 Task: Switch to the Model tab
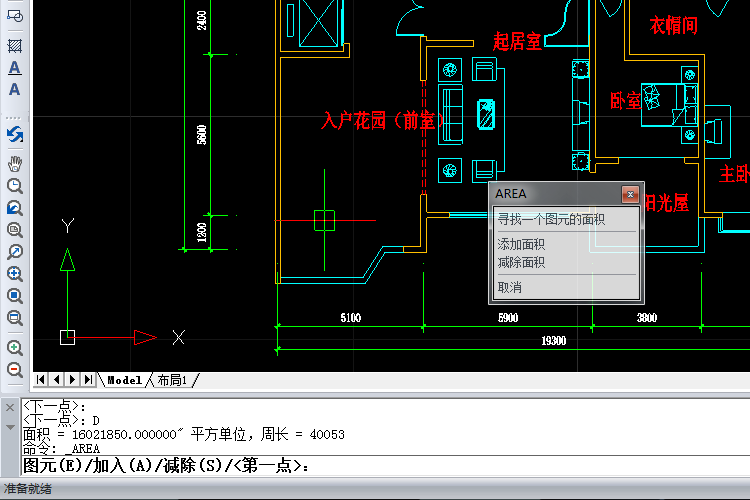point(124,380)
